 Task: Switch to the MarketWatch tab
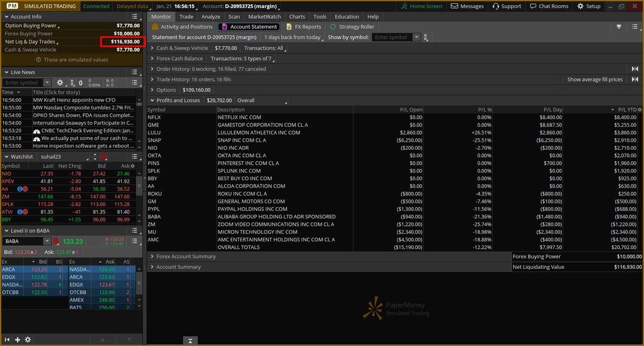click(x=264, y=17)
